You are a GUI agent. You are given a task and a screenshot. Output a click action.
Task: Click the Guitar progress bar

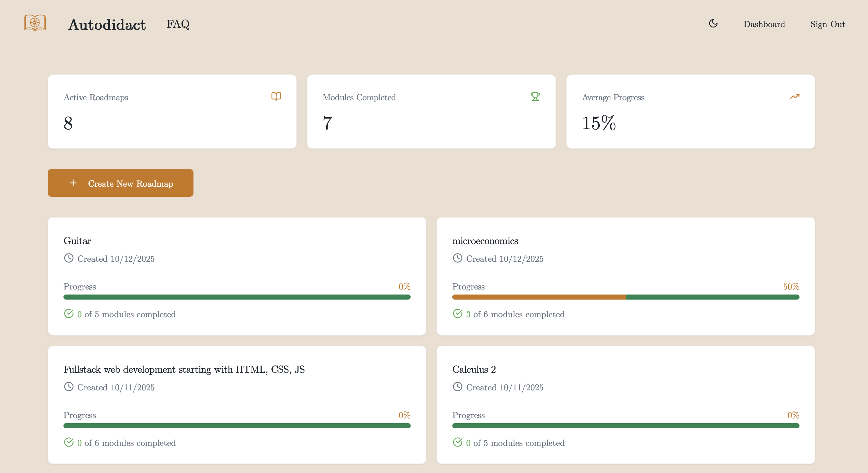[x=236, y=297]
